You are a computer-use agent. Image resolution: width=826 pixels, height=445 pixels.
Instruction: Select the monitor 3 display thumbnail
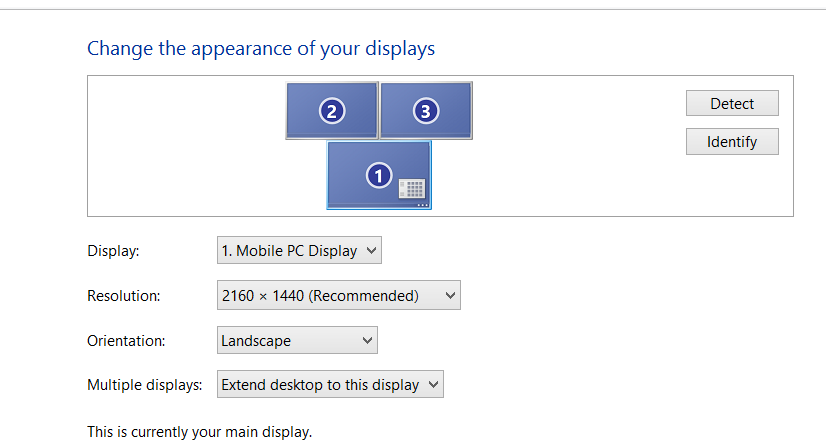point(426,111)
